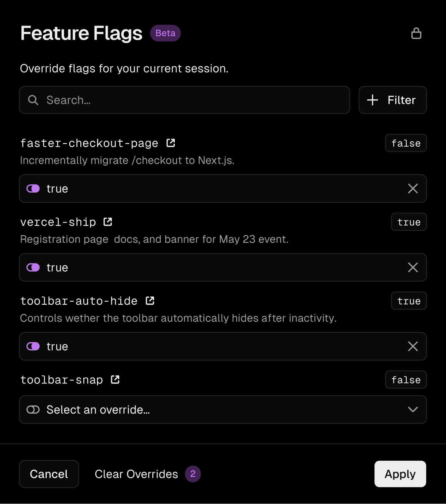The height and width of the screenshot is (504, 446).
Task: Click the chevron on the toolbar-snap override
Action: (413, 409)
